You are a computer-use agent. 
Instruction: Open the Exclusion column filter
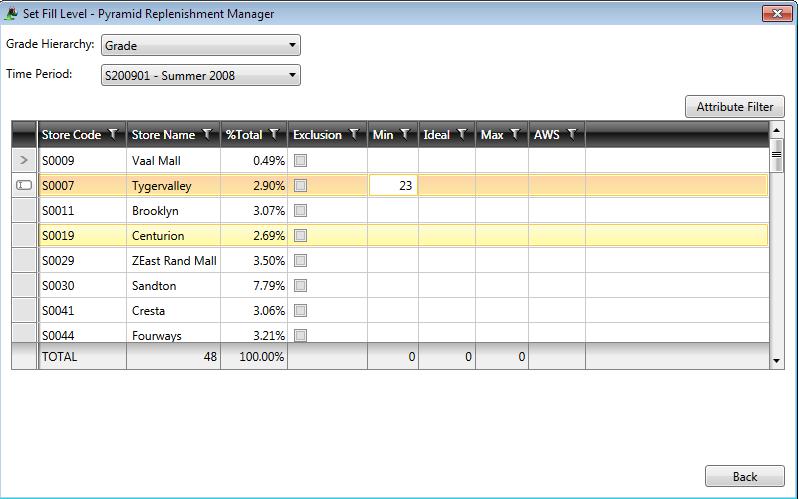click(x=354, y=135)
